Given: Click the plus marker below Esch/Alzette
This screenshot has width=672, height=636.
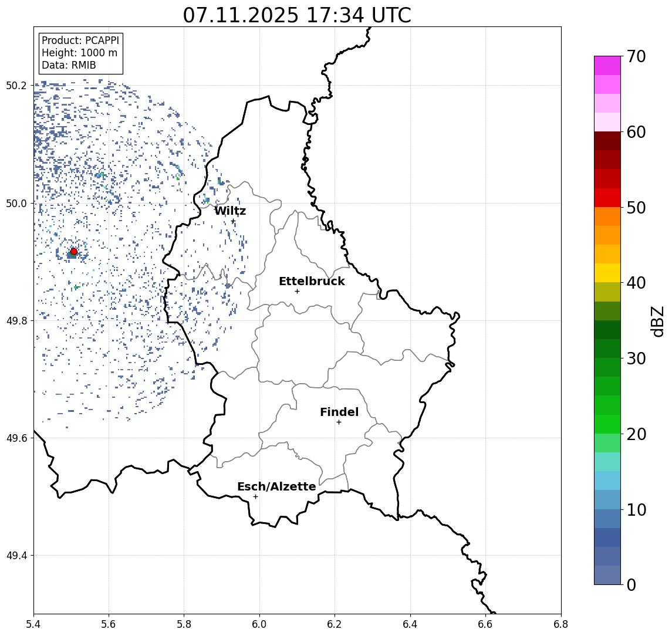Looking at the screenshot, I should [x=255, y=497].
